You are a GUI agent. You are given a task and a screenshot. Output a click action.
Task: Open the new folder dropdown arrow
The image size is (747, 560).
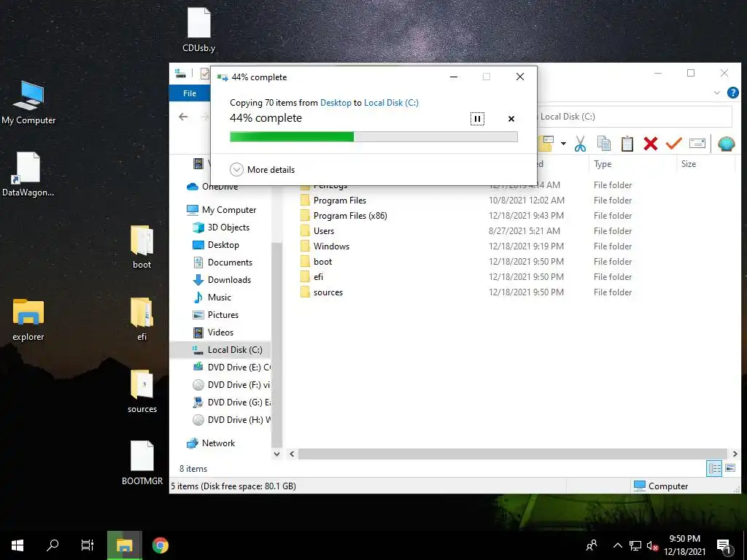[x=563, y=144]
